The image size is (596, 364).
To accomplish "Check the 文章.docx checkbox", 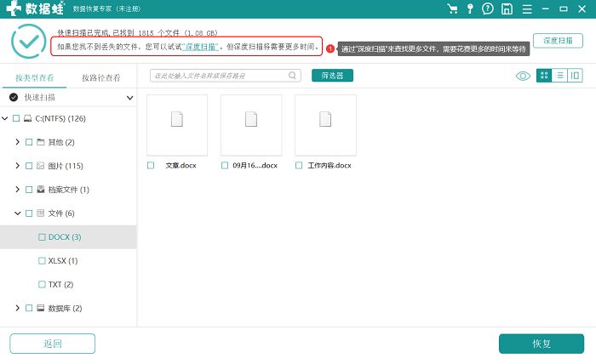I will [151, 166].
